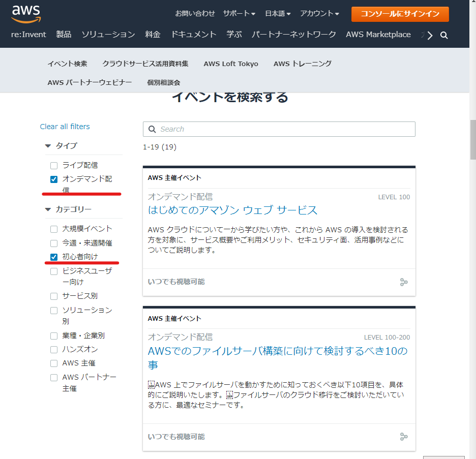Click Clear all filters
This screenshot has width=476, height=459.
[x=65, y=127]
